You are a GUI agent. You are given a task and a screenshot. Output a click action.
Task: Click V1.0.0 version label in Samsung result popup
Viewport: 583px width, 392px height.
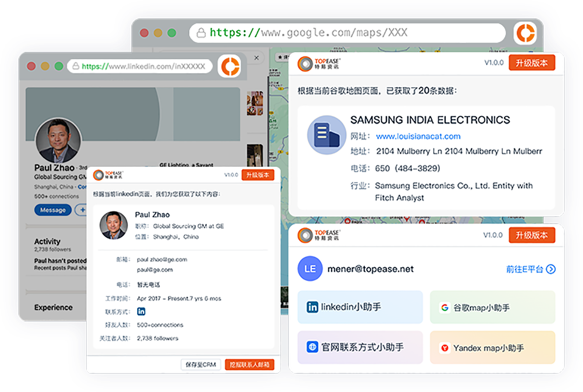tap(494, 63)
